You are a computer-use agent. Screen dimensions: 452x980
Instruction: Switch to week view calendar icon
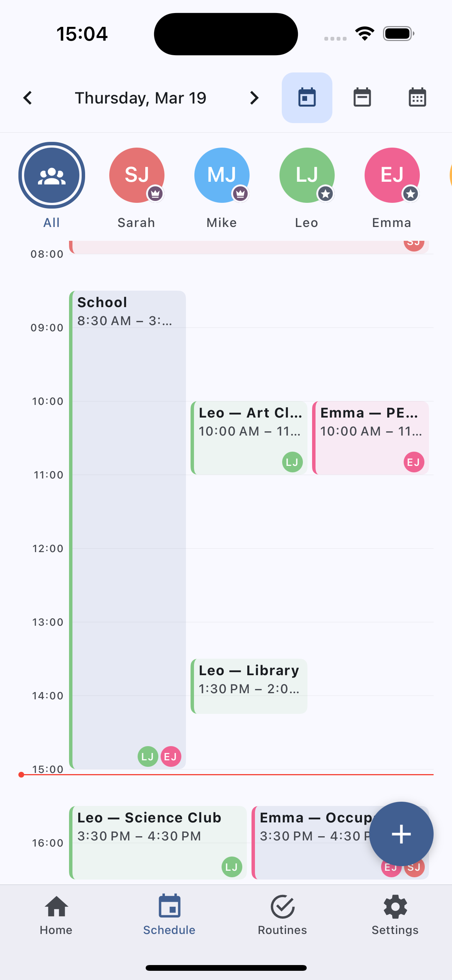(362, 98)
